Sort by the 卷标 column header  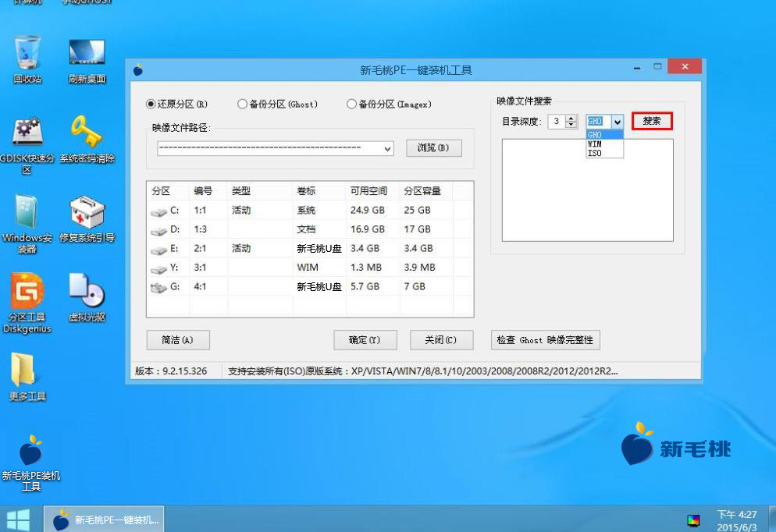[x=319, y=191]
